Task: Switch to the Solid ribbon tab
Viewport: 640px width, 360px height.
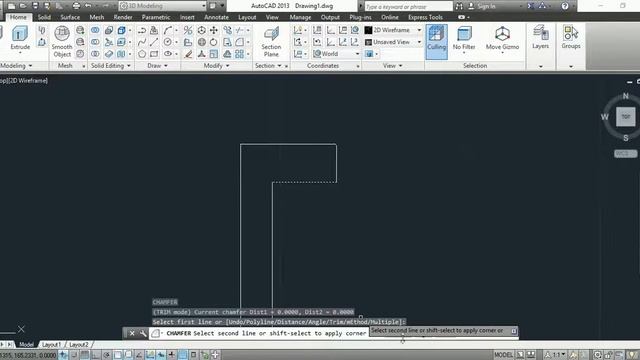Action: (44, 17)
